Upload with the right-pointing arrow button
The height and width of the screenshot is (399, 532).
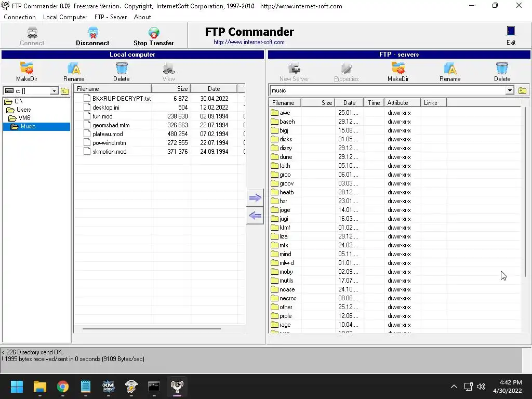tap(255, 197)
